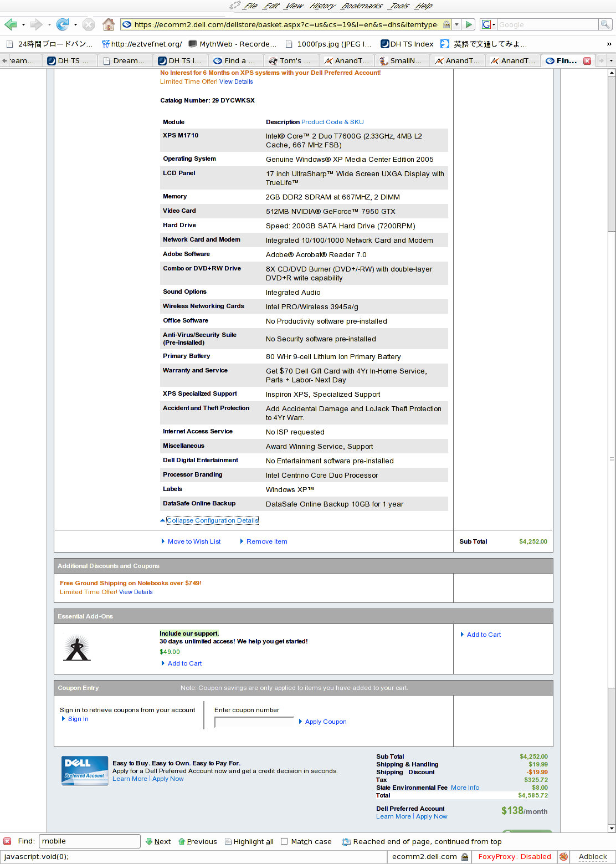Click the lock icon in status bar
The width and height of the screenshot is (616, 864).
pyautogui.click(x=465, y=857)
